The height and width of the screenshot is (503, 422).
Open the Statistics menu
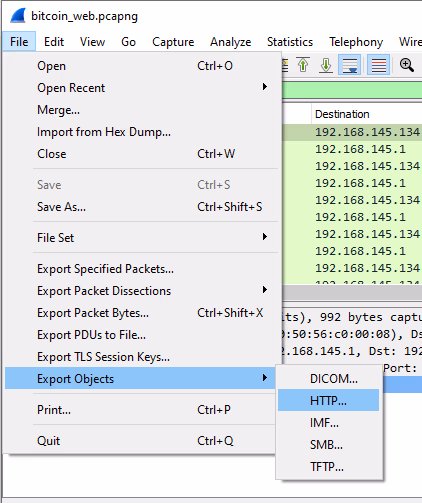click(290, 42)
